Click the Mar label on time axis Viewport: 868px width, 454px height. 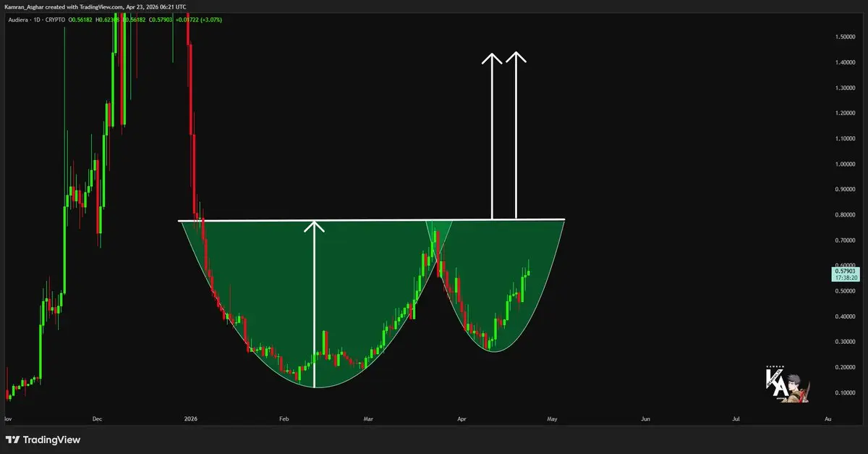click(x=368, y=419)
